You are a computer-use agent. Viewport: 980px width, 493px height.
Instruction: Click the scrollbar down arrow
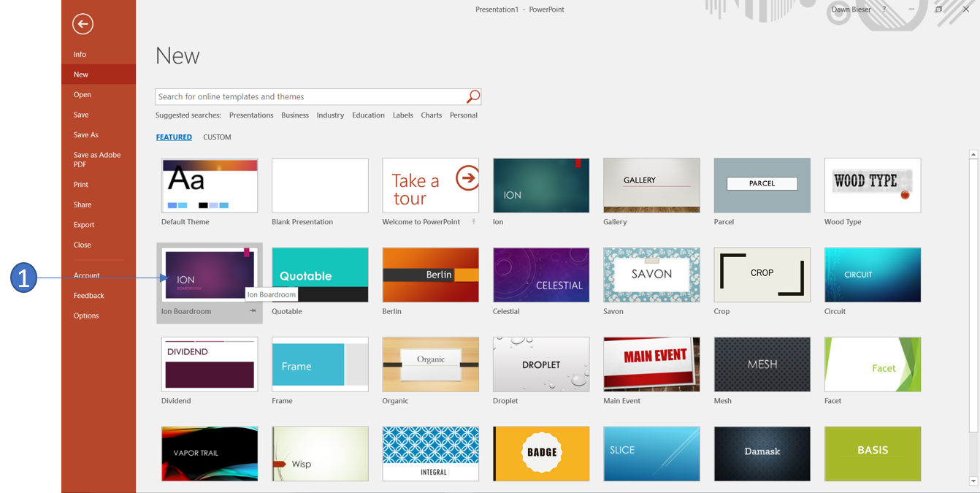coord(973,481)
